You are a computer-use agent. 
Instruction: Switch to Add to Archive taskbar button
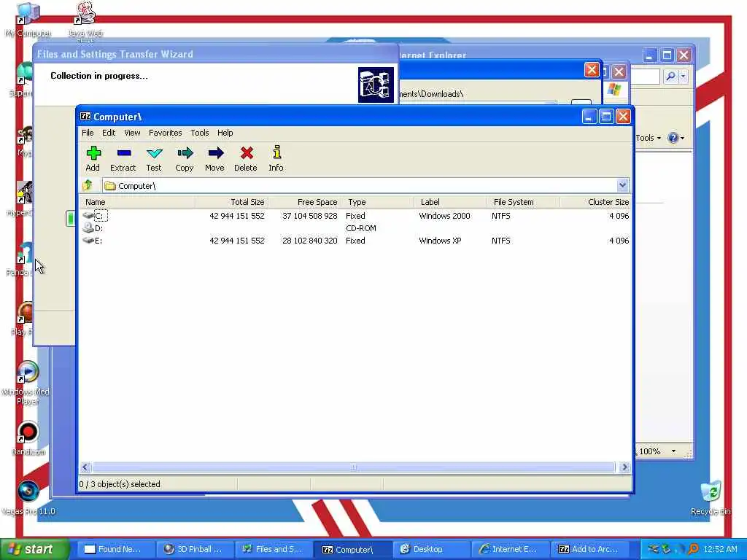[589, 549]
